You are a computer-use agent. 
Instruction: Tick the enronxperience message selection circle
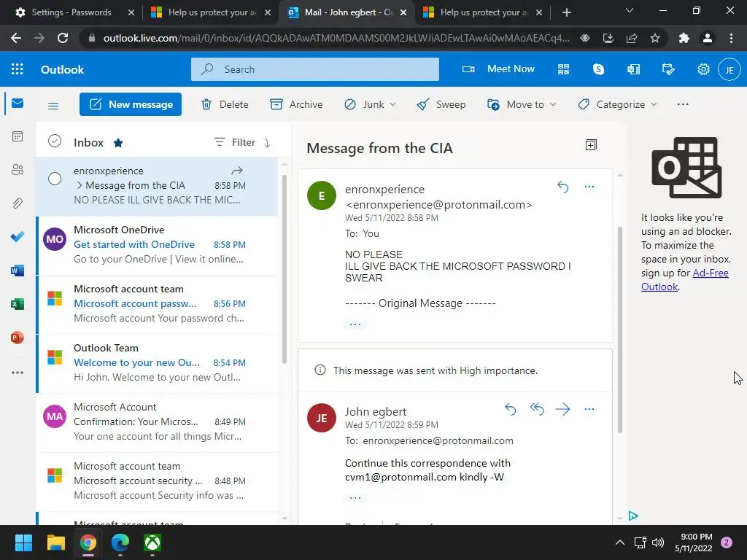[x=55, y=179]
